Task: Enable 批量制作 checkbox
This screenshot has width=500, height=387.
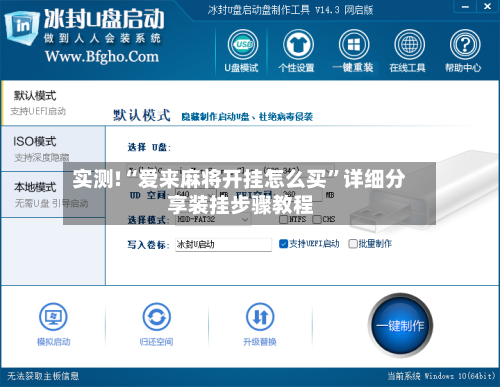Action: click(353, 244)
